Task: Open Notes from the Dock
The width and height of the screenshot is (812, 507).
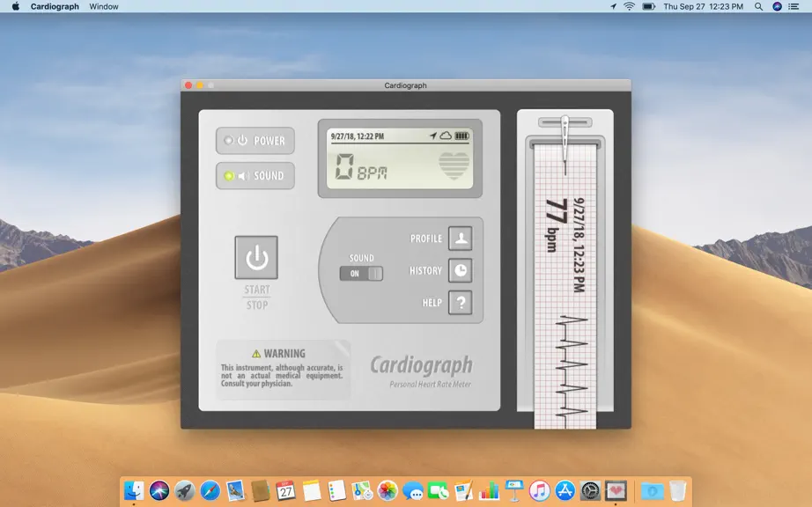Action: pos(311,490)
